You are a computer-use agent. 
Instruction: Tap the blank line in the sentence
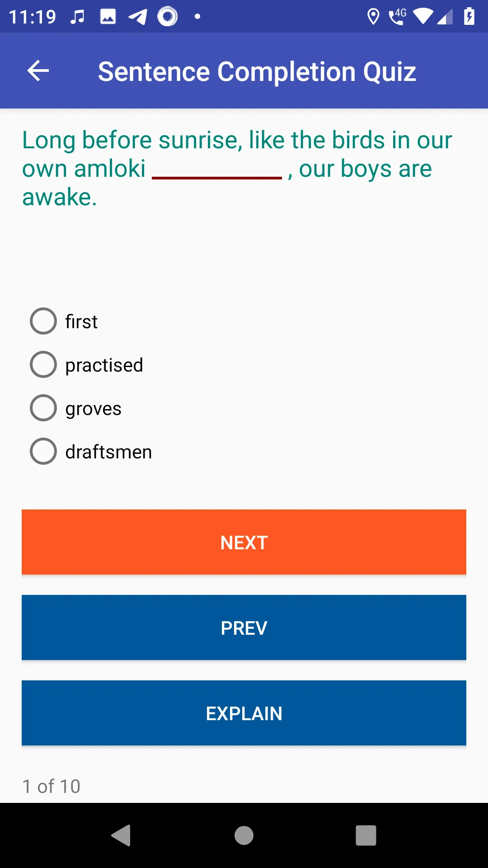click(217, 177)
